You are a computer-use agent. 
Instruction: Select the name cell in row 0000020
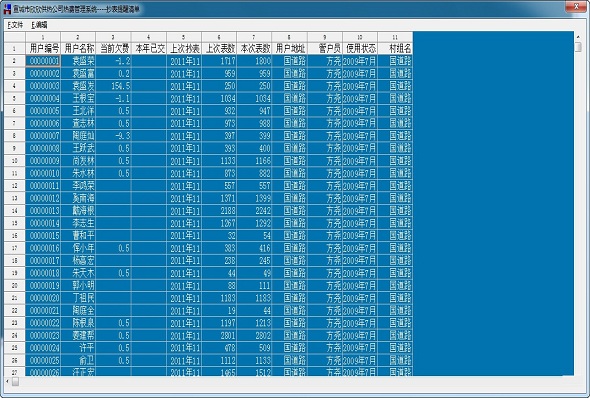coord(78,298)
